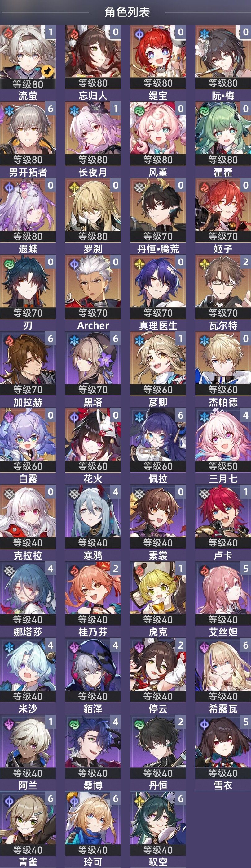Image resolution: width=251 pixels, height=868 pixels.
Task: Click the 桂乃芬 name label
Action: pyautogui.click(x=93, y=632)
